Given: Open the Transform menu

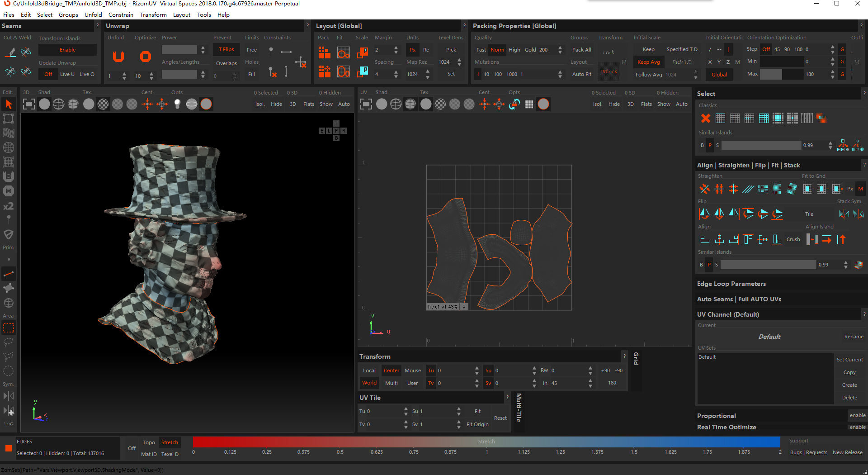Looking at the screenshot, I should pos(153,14).
